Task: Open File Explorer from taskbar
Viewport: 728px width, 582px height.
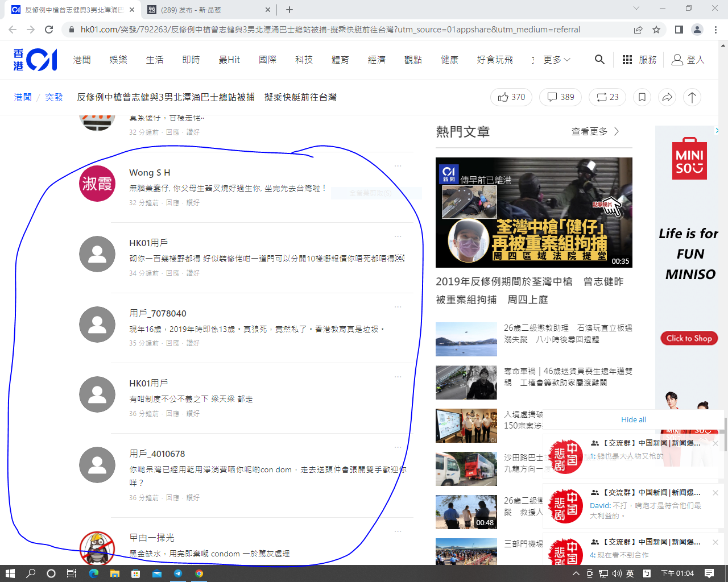Action: click(x=114, y=573)
